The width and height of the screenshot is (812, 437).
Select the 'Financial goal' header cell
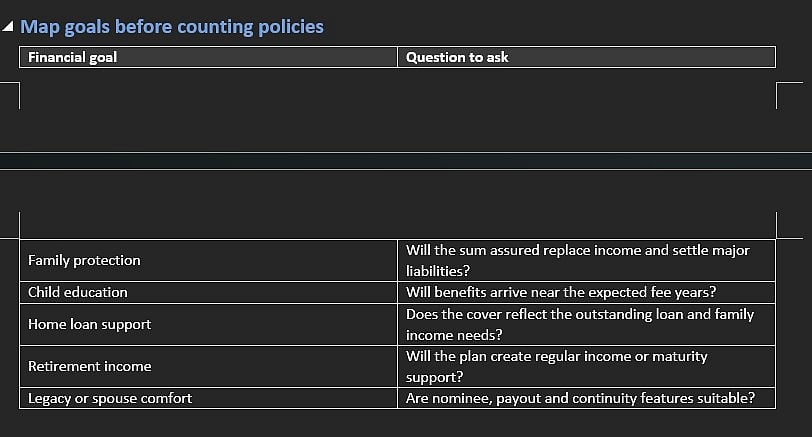pos(208,57)
